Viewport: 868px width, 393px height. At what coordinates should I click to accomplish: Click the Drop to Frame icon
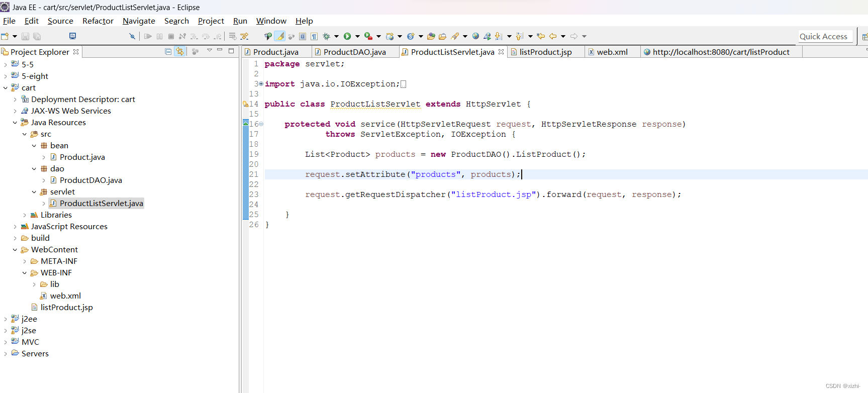232,36
